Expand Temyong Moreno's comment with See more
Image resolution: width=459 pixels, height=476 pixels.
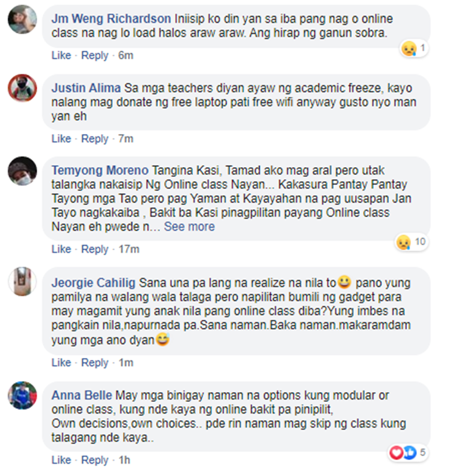[x=189, y=226]
